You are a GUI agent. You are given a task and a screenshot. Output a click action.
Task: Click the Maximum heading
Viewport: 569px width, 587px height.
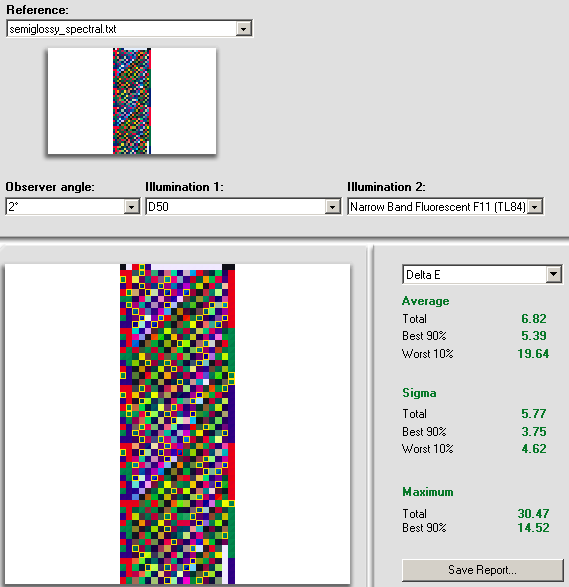(428, 492)
